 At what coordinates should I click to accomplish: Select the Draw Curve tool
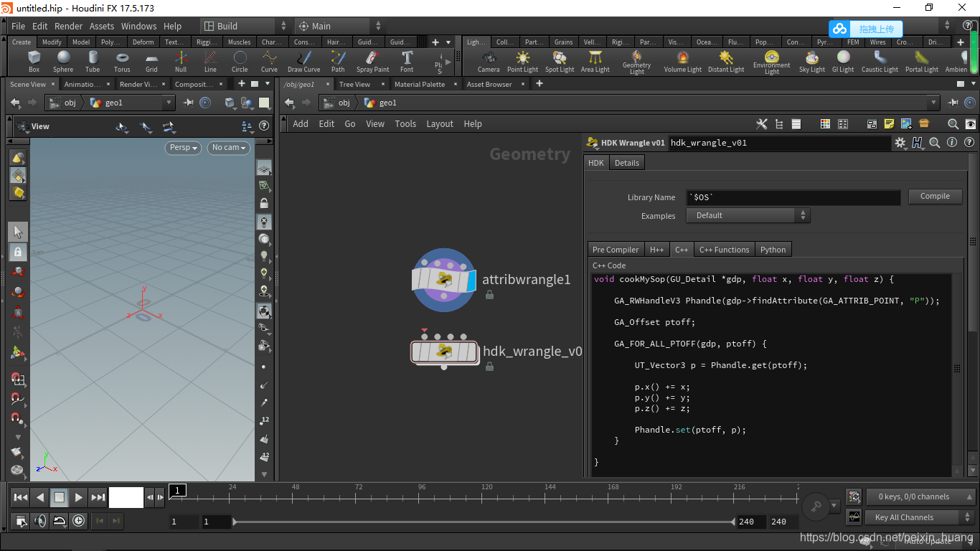(x=304, y=61)
